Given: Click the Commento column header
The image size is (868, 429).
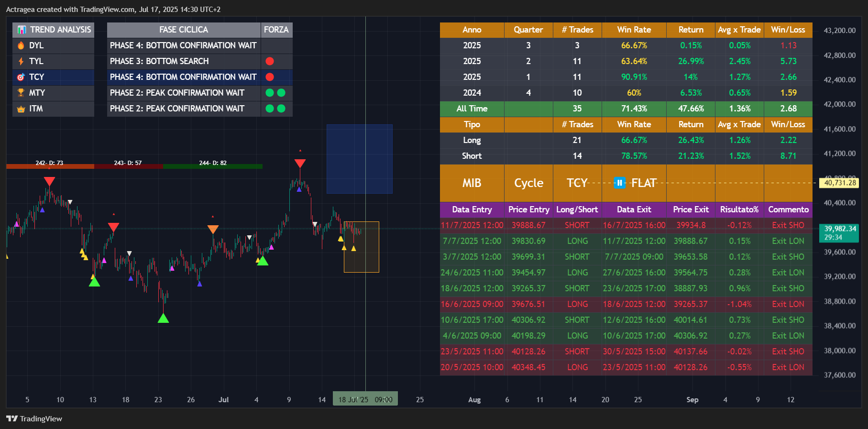Looking at the screenshot, I should [x=789, y=209].
